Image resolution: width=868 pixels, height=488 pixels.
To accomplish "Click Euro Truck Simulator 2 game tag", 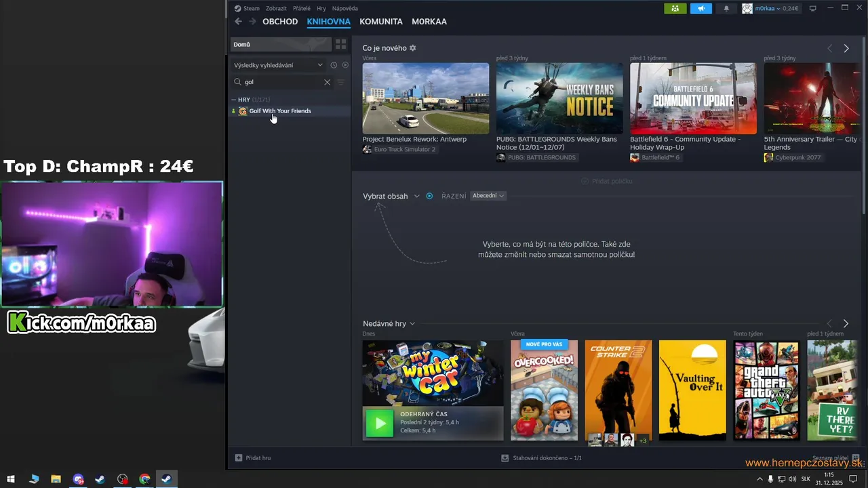I will pyautogui.click(x=399, y=149).
